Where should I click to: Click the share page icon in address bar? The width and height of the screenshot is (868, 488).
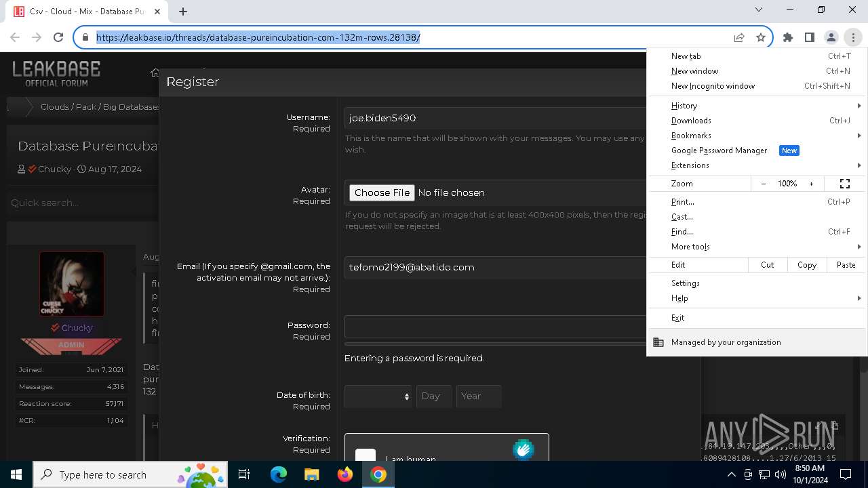[x=739, y=37]
